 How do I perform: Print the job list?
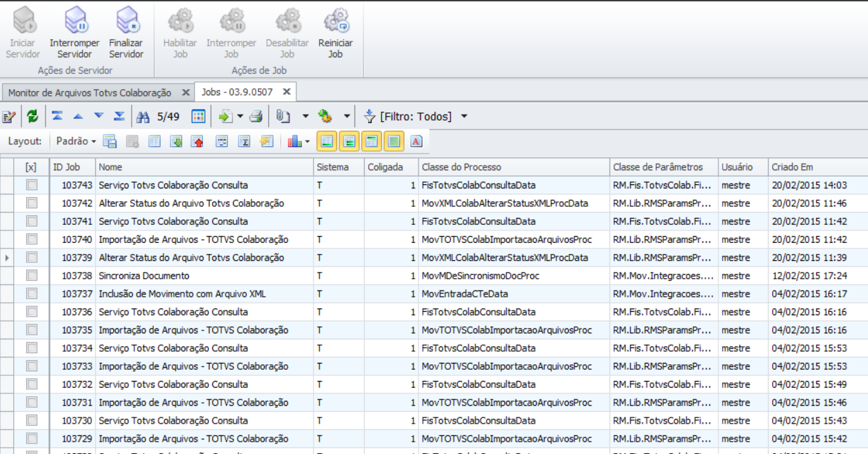[x=256, y=117]
